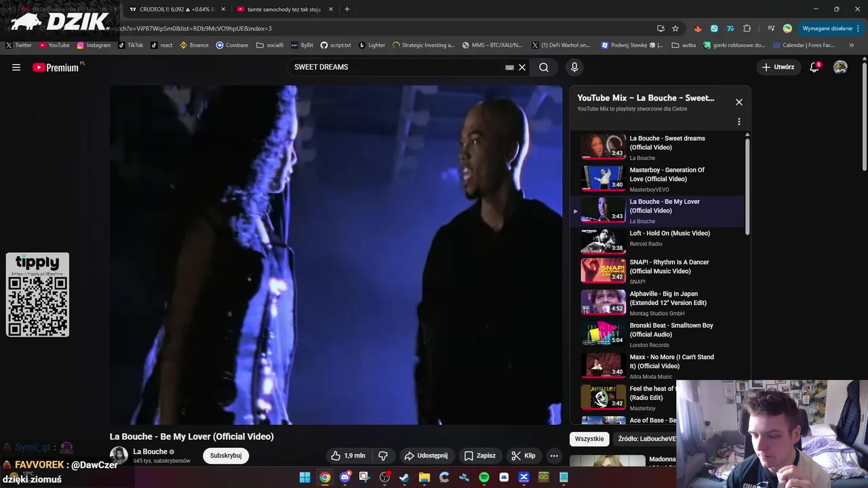The height and width of the screenshot is (488, 868).
Task: Open the playlist three-dot options menu
Action: (739, 121)
